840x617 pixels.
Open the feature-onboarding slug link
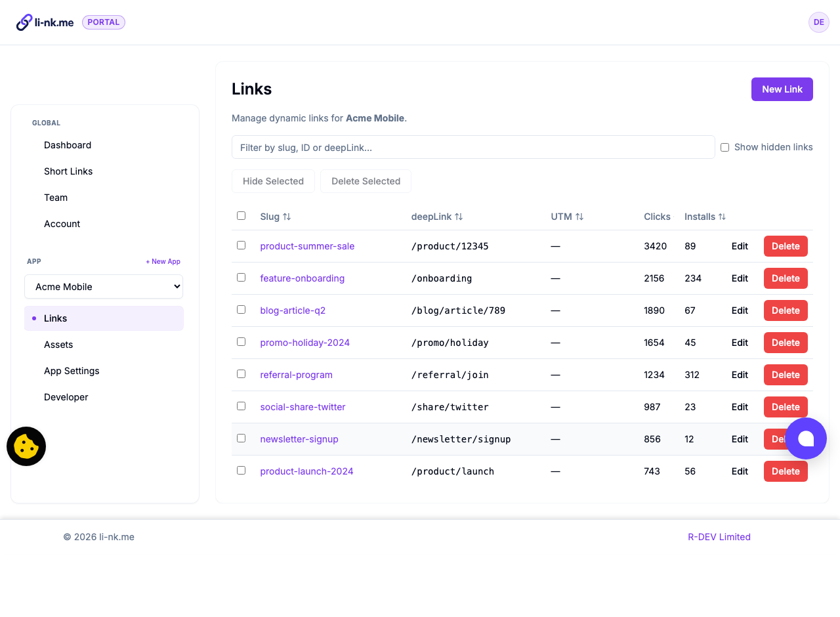[x=302, y=278]
